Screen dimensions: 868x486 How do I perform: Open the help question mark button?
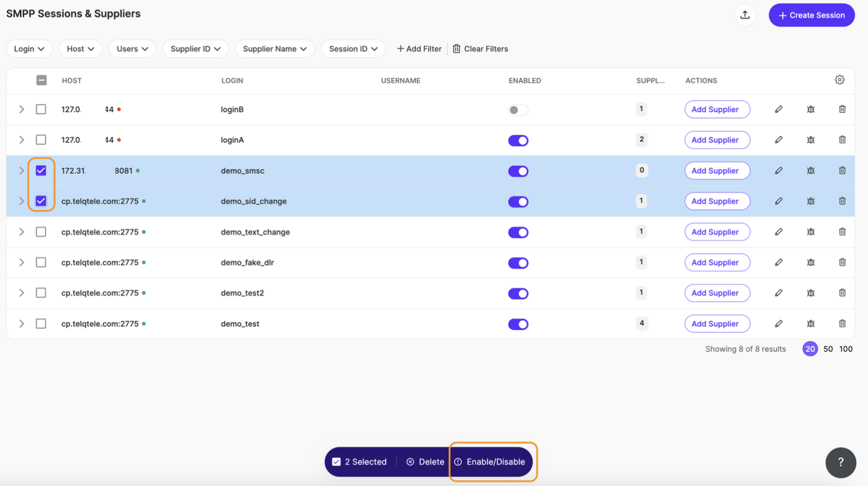(x=840, y=462)
